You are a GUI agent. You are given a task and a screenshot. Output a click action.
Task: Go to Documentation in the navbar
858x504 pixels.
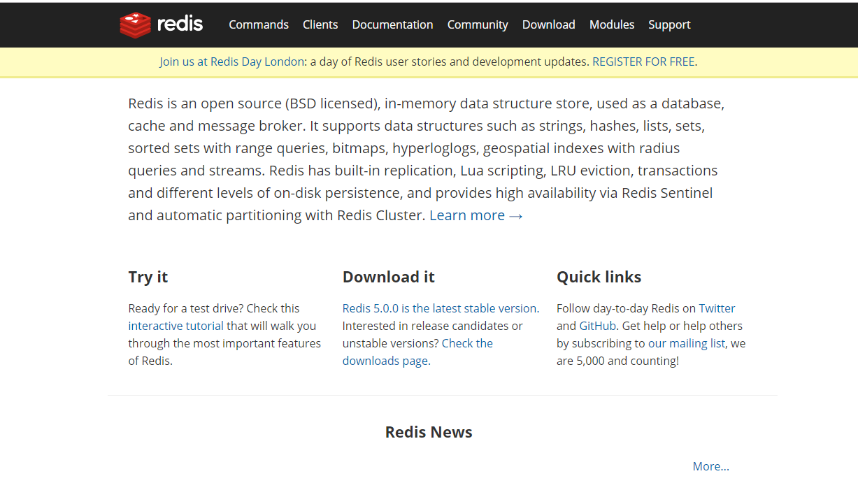(x=393, y=24)
